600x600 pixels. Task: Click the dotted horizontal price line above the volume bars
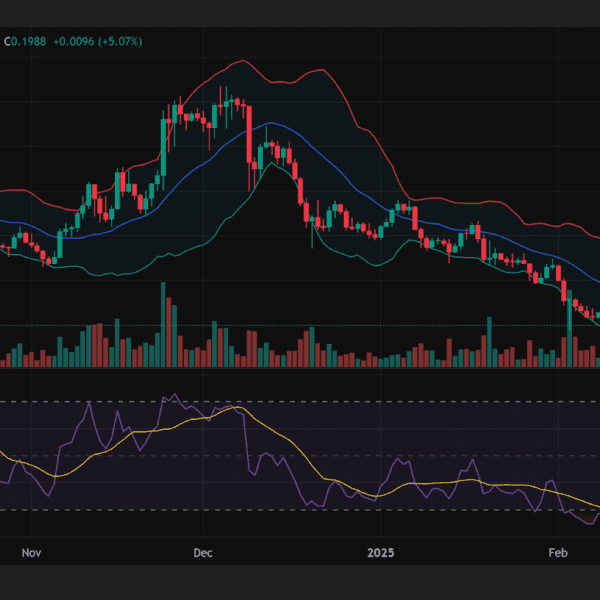(x=300, y=325)
